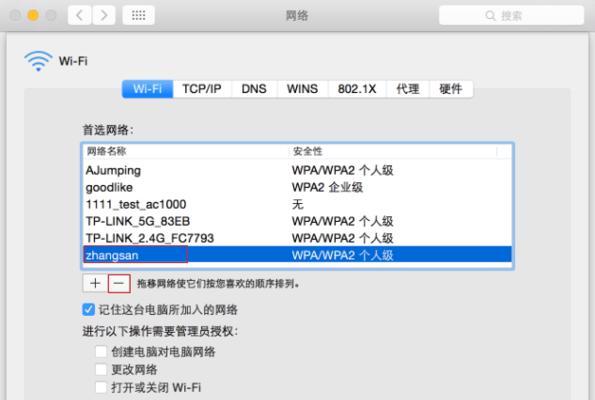Viewport: 595px width, 400px height.
Task: Click the forward navigation arrow
Action: [x=104, y=16]
